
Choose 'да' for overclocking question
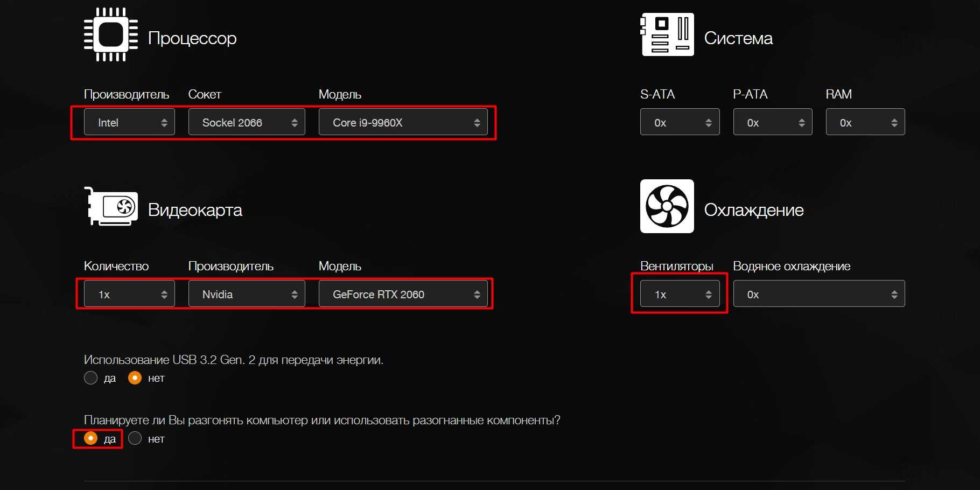[x=91, y=439]
